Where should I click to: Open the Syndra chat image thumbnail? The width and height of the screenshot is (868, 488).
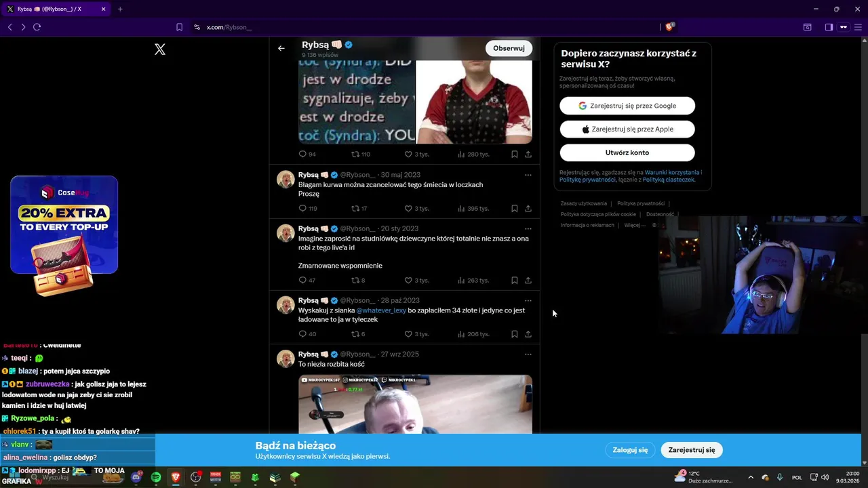[357, 102]
